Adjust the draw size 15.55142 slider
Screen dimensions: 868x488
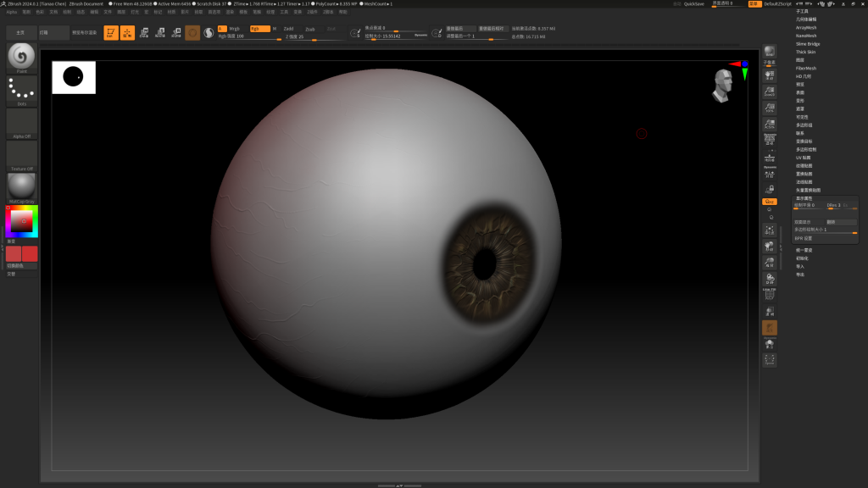coord(397,36)
